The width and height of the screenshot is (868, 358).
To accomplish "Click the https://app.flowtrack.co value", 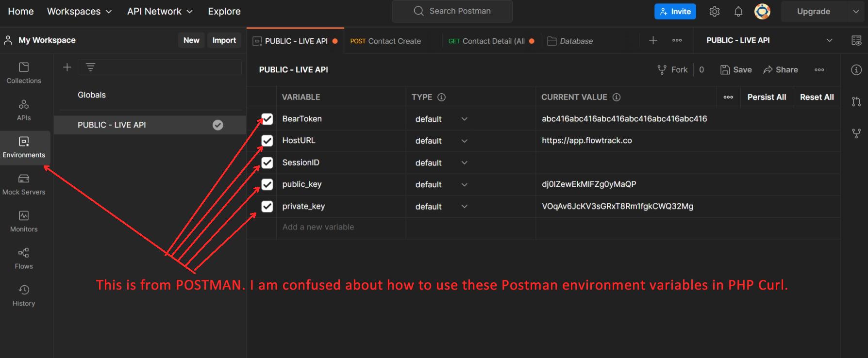I will coord(587,141).
